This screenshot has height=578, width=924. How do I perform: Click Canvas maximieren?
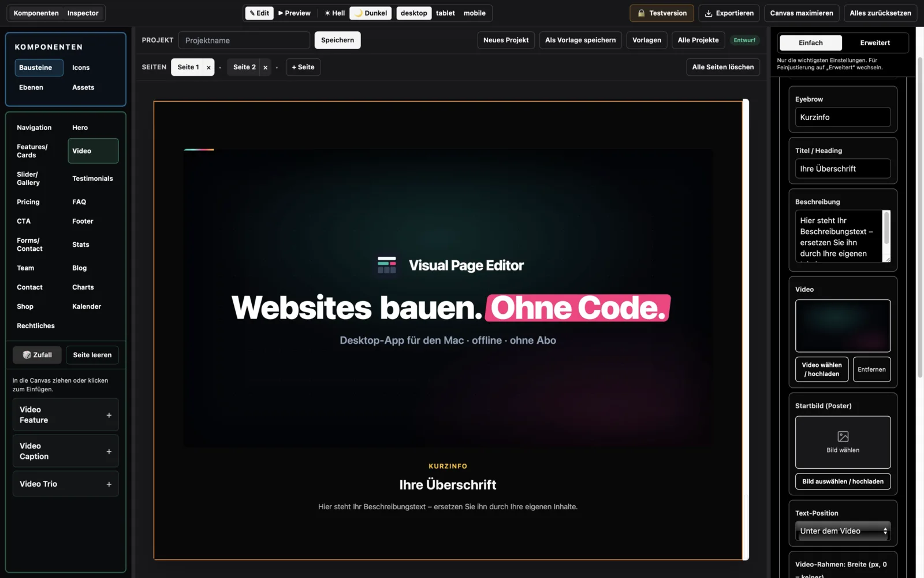[x=802, y=13]
